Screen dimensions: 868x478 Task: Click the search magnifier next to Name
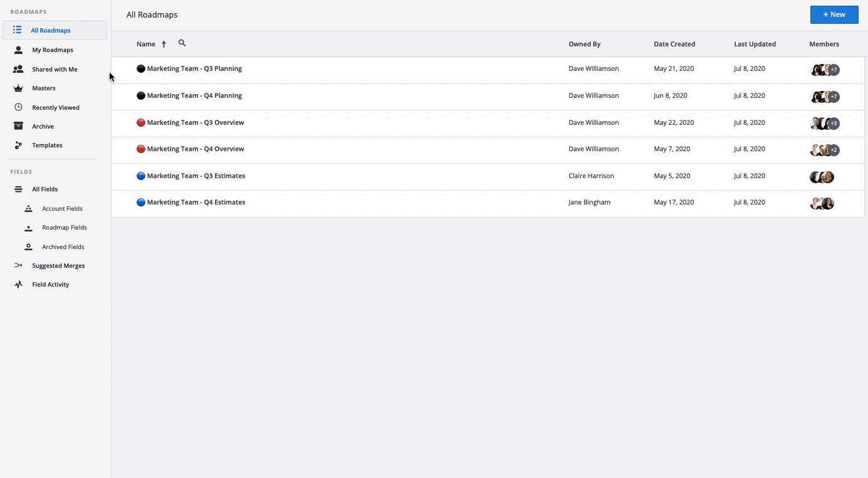tap(182, 43)
